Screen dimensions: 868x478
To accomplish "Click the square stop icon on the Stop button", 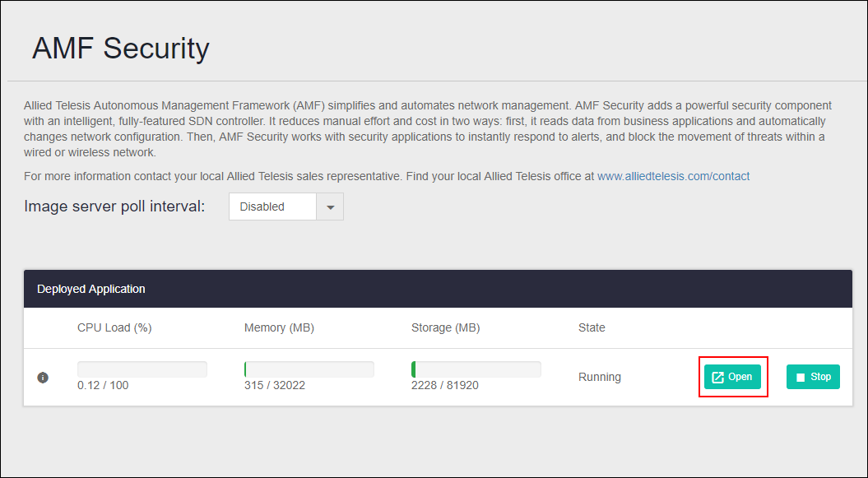I will [x=801, y=378].
